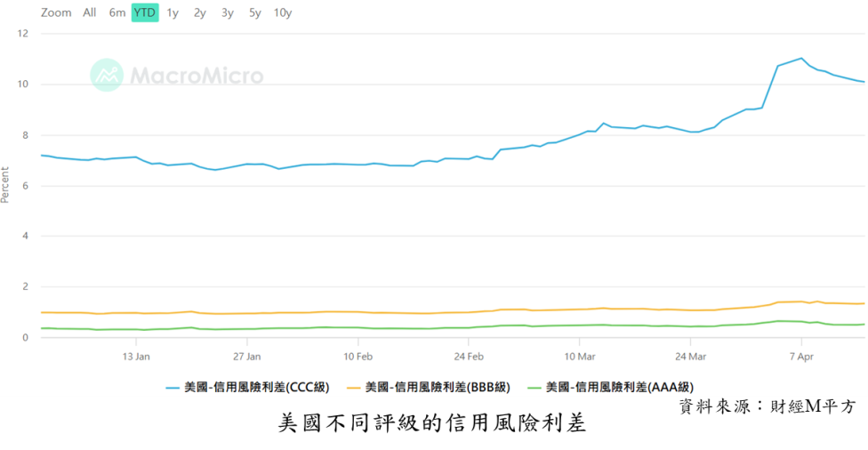Set zoom range to 10y

tap(283, 12)
